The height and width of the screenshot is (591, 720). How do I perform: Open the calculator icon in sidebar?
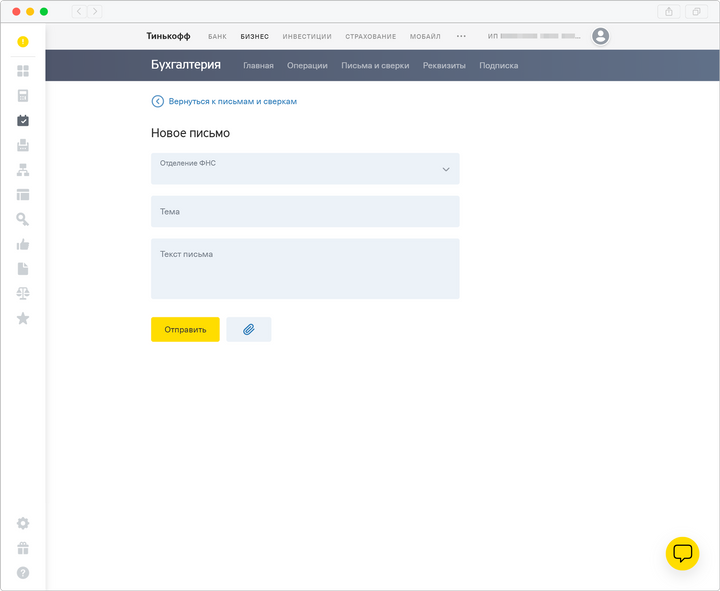pos(23,96)
